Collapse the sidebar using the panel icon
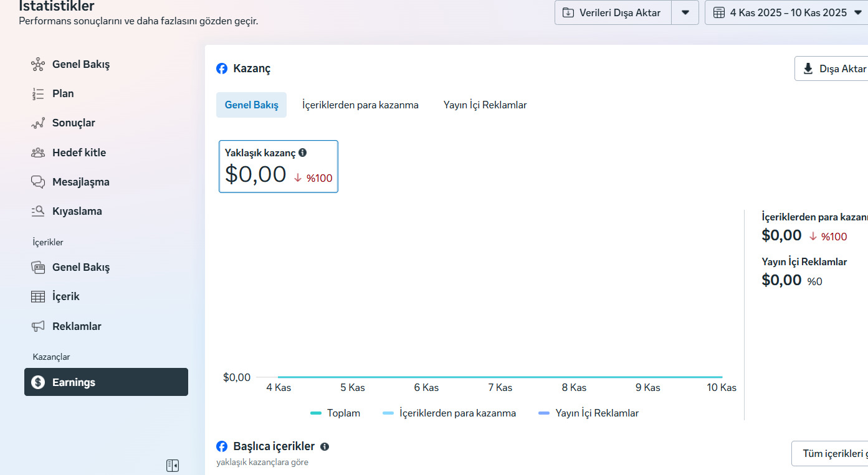Image resolution: width=868 pixels, height=475 pixels. click(x=173, y=465)
